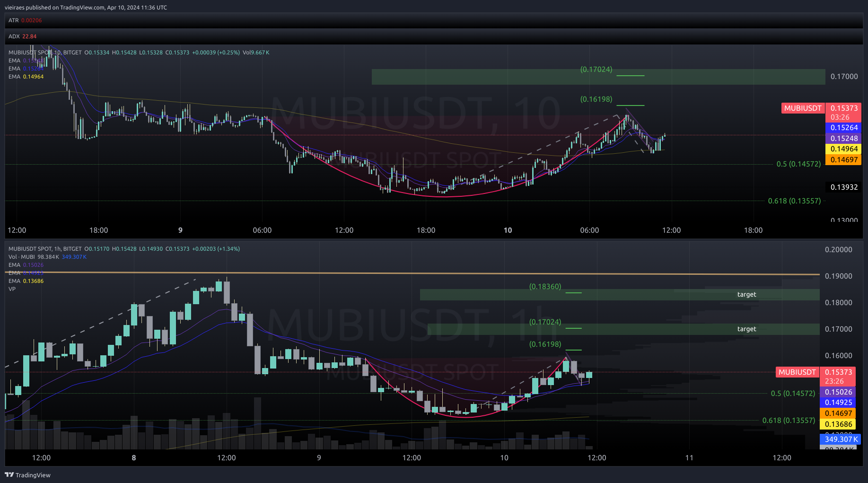Select the purple EMA 0.15026 legend row
The image size is (868, 483).
(26, 265)
